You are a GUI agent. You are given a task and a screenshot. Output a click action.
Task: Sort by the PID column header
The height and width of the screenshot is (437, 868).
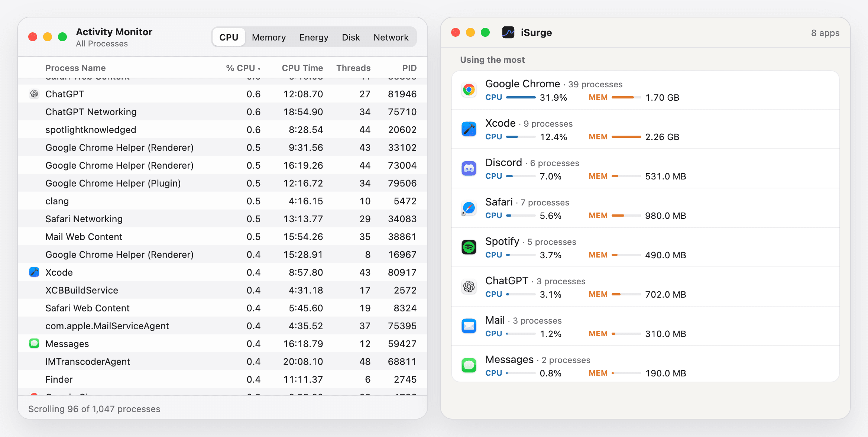click(x=409, y=68)
